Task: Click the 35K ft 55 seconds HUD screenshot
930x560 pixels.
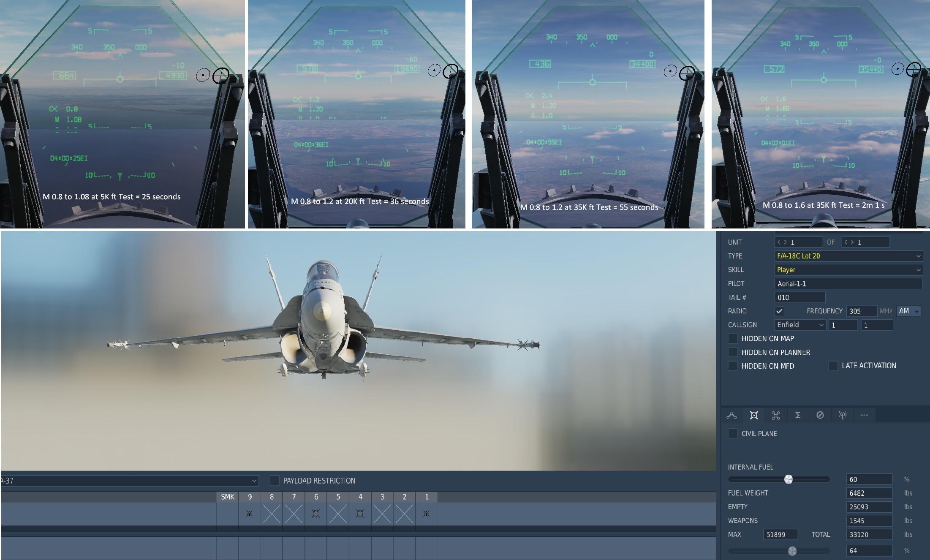Action: coord(588,114)
